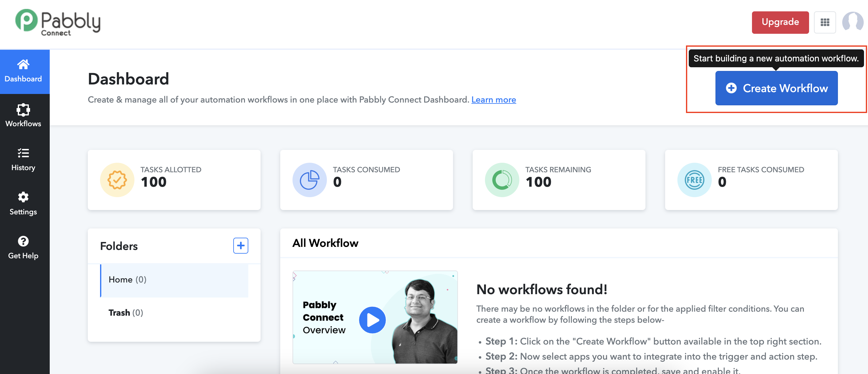Click the Tasks Remaining ring icon
The width and height of the screenshot is (868, 374).
pos(502,180)
